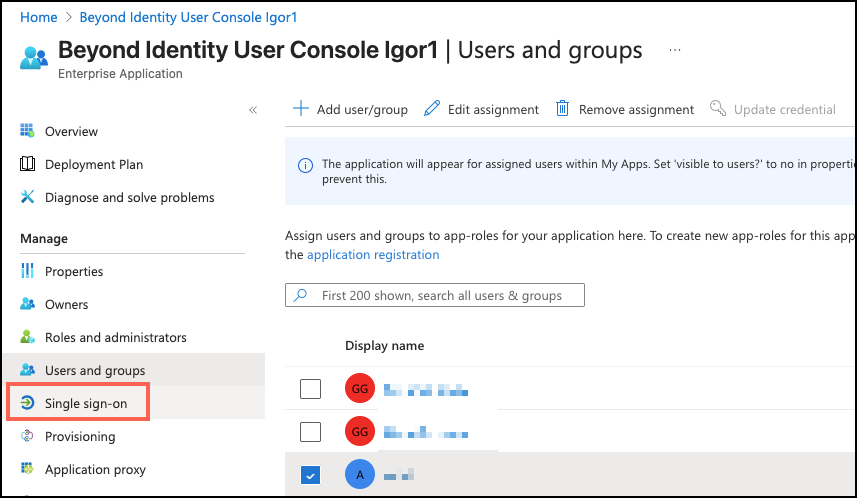Viewport: 857px width, 498px height.
Task: Collapse the sidebar with double chevron
Action: tap(253, 110)
